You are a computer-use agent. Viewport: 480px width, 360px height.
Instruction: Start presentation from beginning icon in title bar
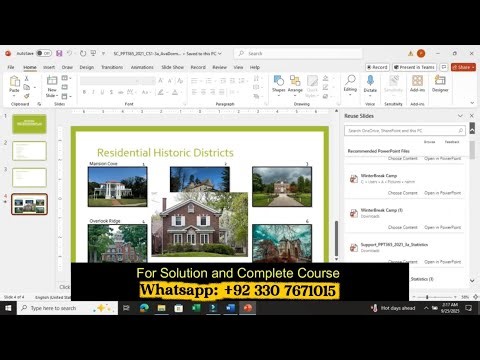point(93,53)
